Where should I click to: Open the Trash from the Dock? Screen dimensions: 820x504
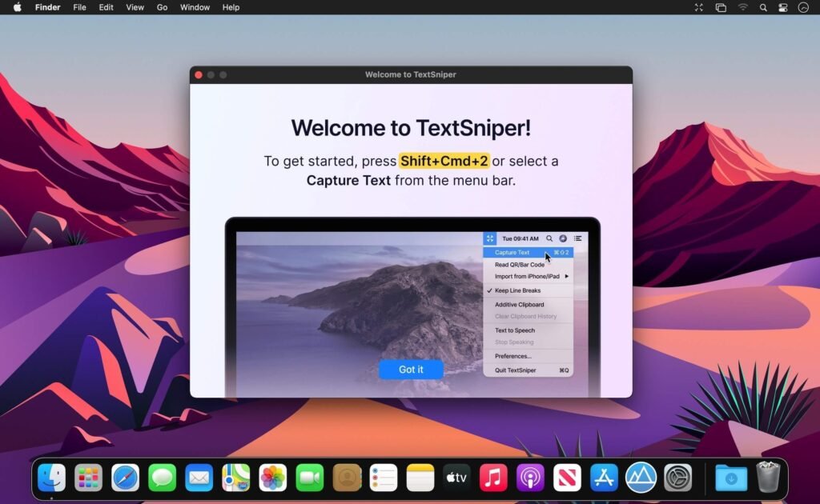coord(769,478)
